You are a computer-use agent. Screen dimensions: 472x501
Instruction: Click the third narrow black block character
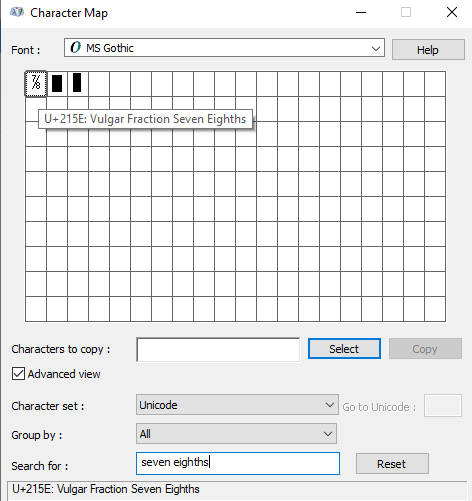click(78, 84)
